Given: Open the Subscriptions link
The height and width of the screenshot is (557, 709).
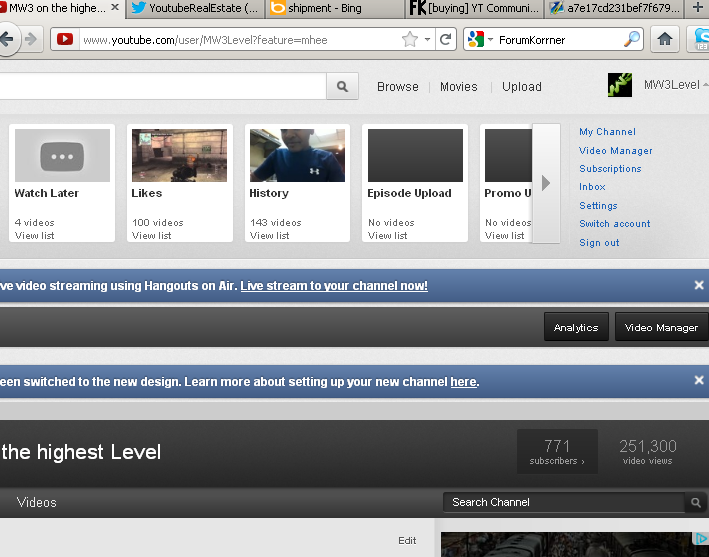Looking at the screenshot, I should (x=610, y=169).
